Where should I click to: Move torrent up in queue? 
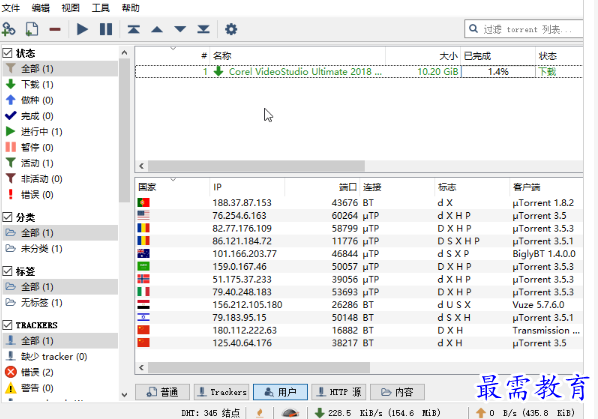[157, 29]
